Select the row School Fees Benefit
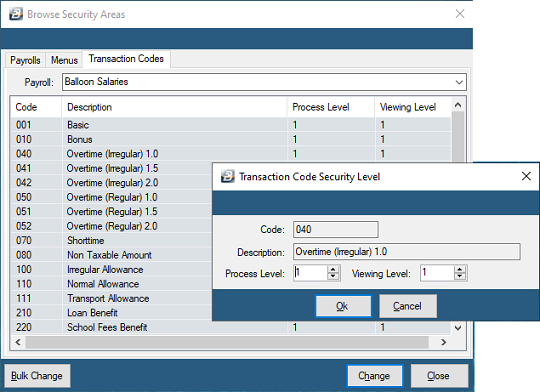Viewport: 540px width, 392px height. coord(230,327)
